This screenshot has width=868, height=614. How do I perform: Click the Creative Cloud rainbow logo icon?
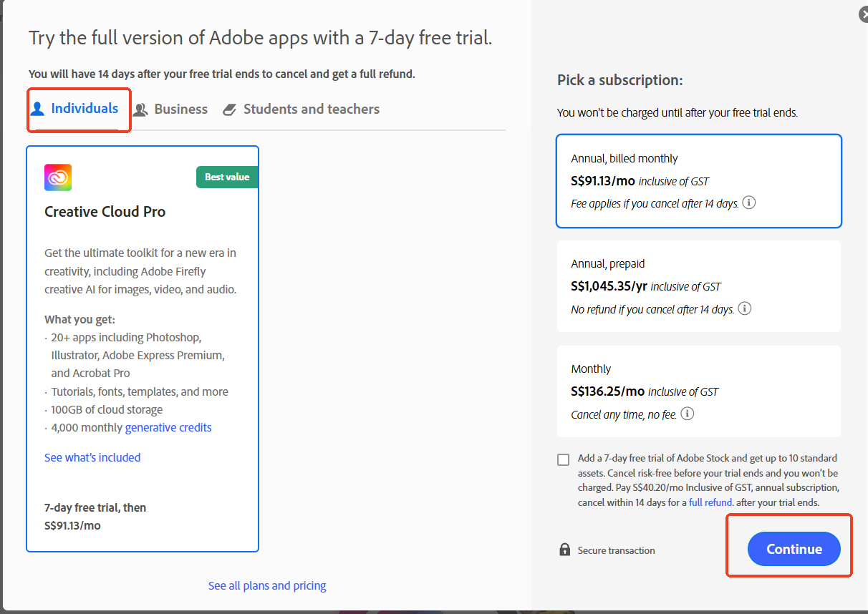58,177
